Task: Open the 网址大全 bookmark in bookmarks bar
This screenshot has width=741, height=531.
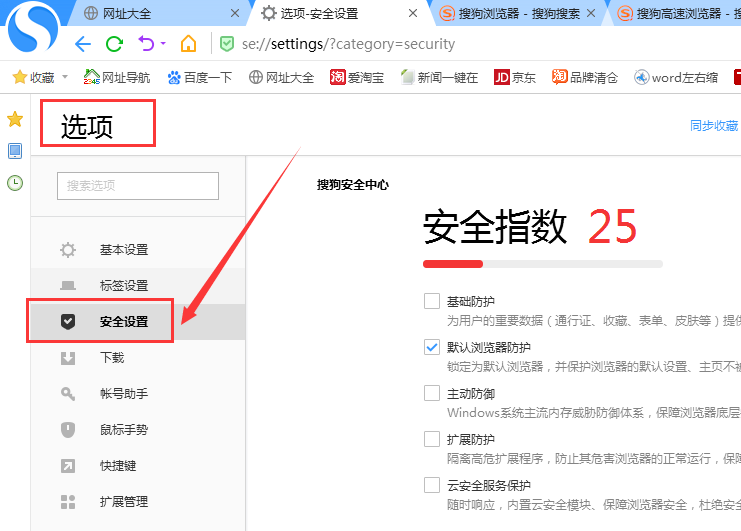Action: pyautogui.click(x=281, y=77)
